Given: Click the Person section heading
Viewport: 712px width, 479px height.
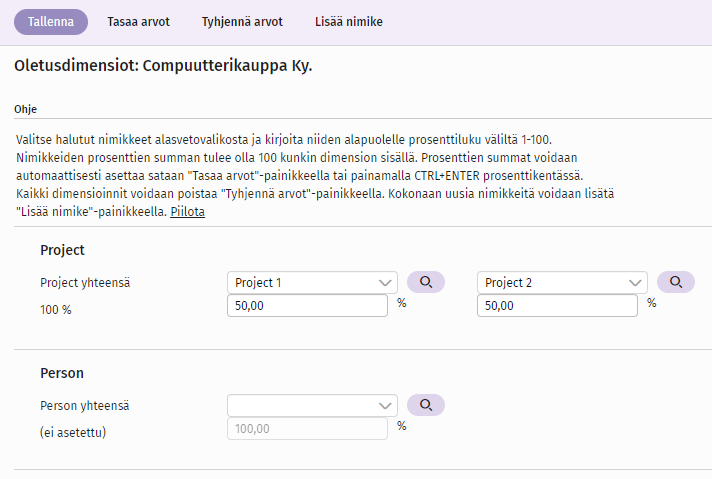Looking at the screenshot, I should (62, 373).
